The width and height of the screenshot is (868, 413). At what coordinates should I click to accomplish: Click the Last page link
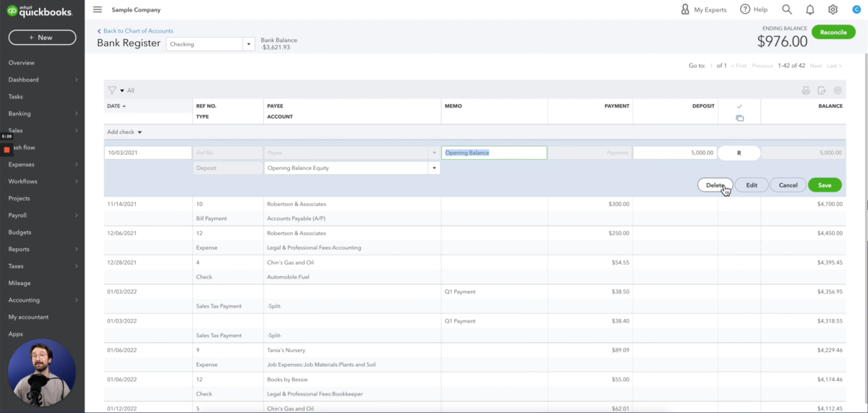click(834, 66)
